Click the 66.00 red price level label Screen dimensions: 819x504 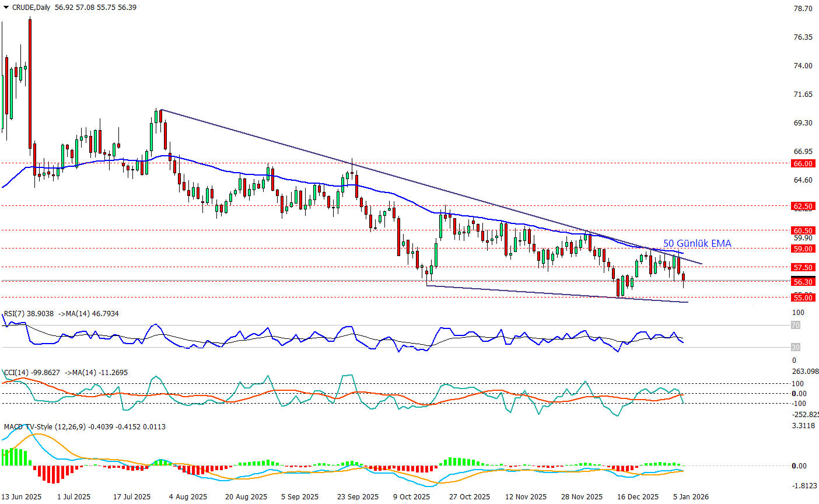[803, 164]
